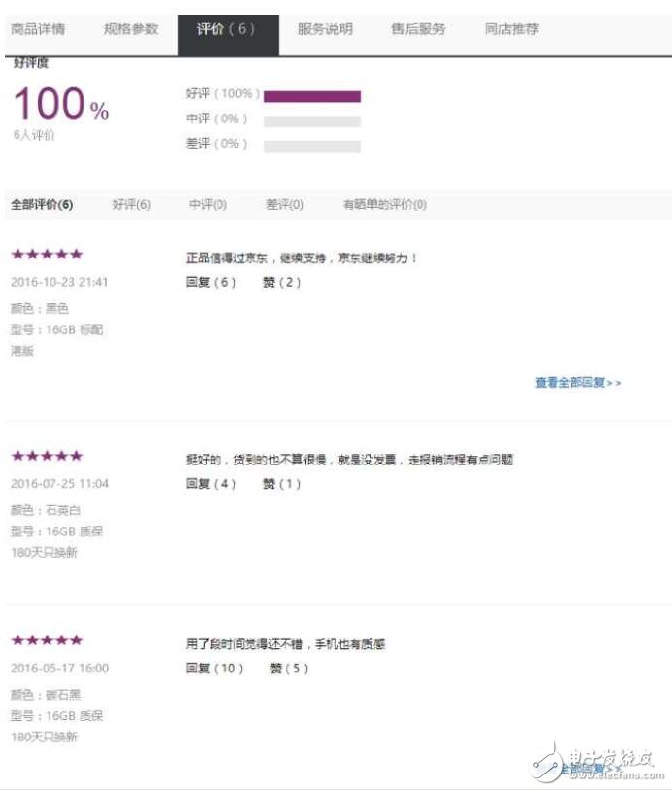Click the five-star rating on first review

tap(46, 254)
